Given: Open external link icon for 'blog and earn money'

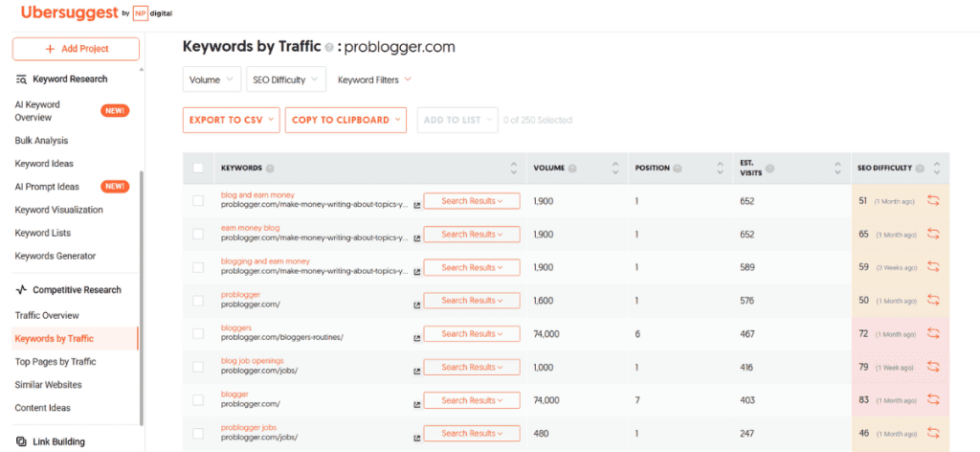Looking at the screenshot, I should click(417, 205).
